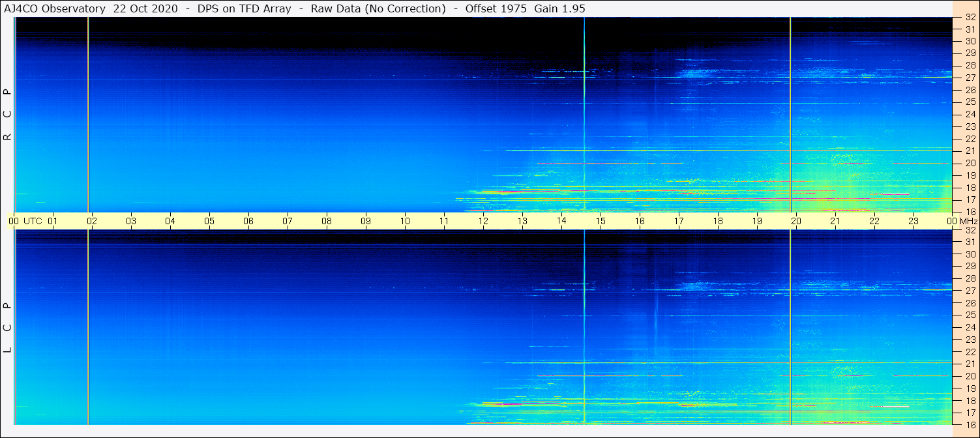The width and height of the screenshot is (980, 438).
Task: Click the AJ4CO Observatory title text
Action: [x=55, y=8]
